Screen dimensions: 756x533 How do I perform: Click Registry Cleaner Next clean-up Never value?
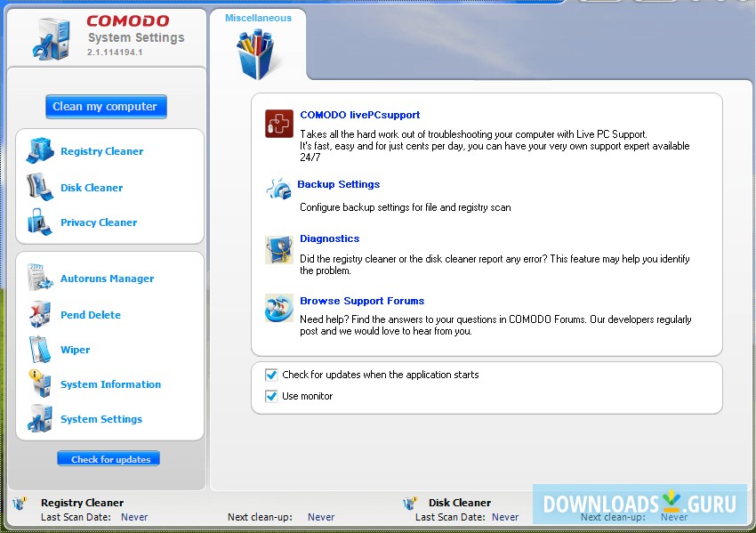321,517
